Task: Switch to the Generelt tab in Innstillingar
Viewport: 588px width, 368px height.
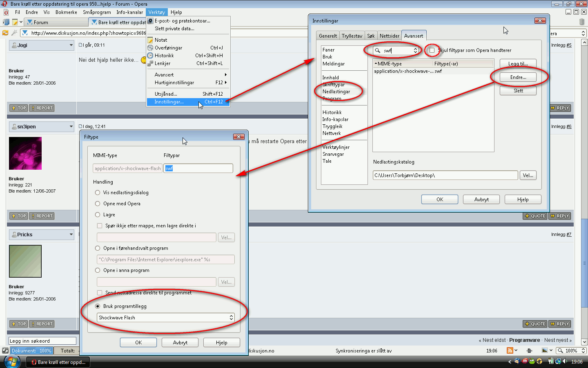Action: pos(328,36)
